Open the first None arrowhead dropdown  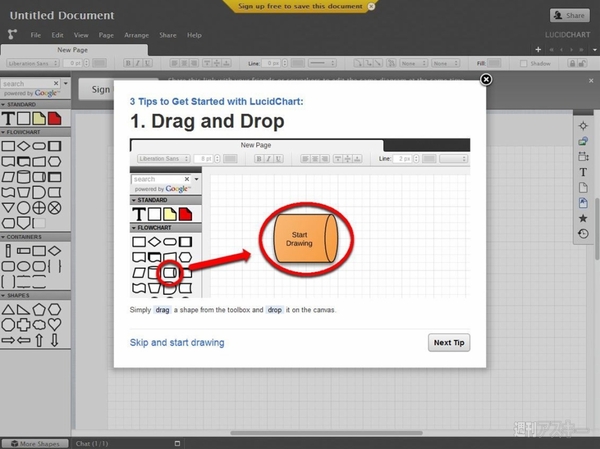coord(414,63)
